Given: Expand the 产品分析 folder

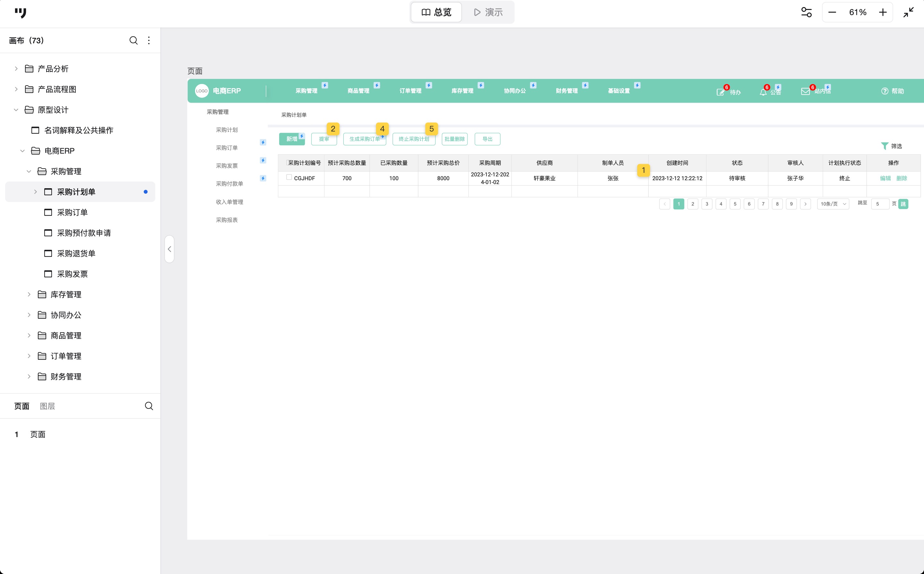Looking at the screenshot, I should 16,69.
